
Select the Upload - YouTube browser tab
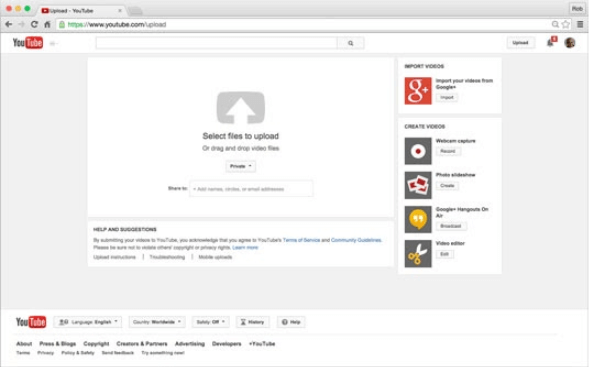point(82,11)
